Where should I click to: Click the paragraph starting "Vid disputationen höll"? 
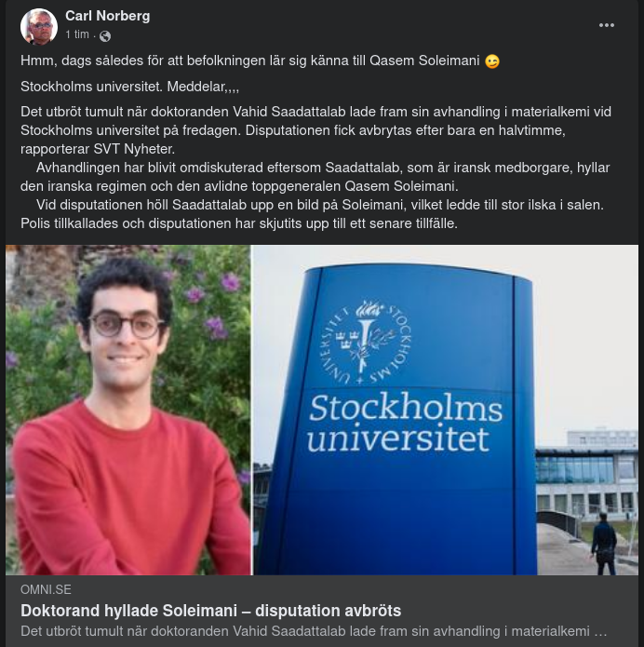(316, 214)
